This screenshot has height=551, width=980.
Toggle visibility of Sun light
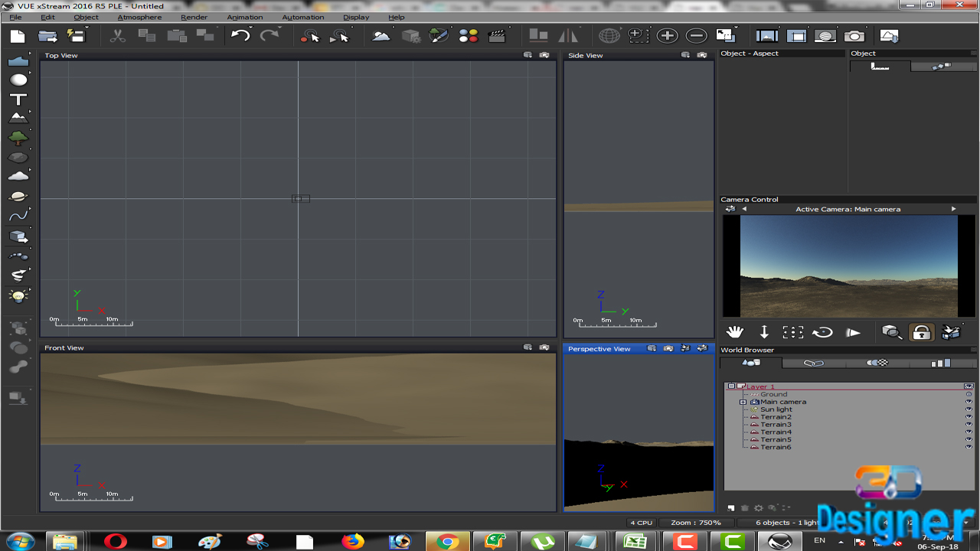pos(969,409)
